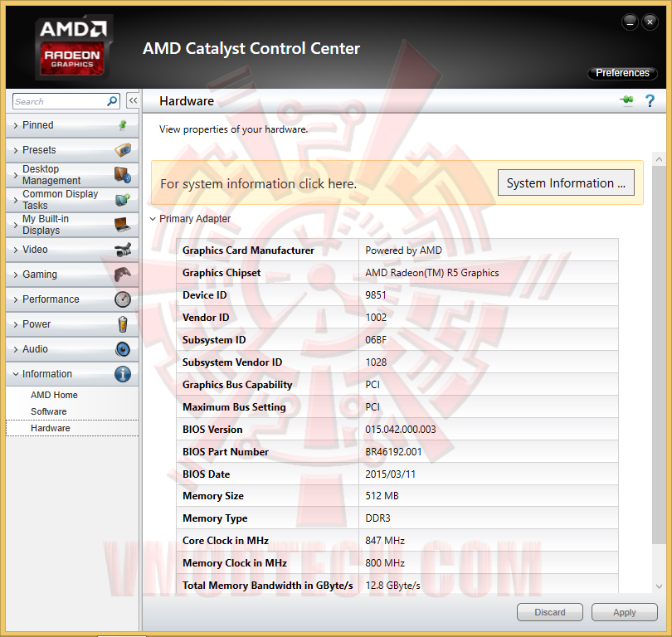Screen dimensions: 672x637
Task: Select the Memory Clock value '800 MHz'
Action: click(x=384, y=563)
